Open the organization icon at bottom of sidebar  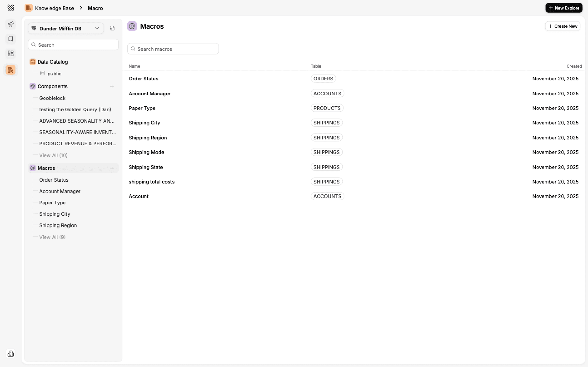pos(10,354)
